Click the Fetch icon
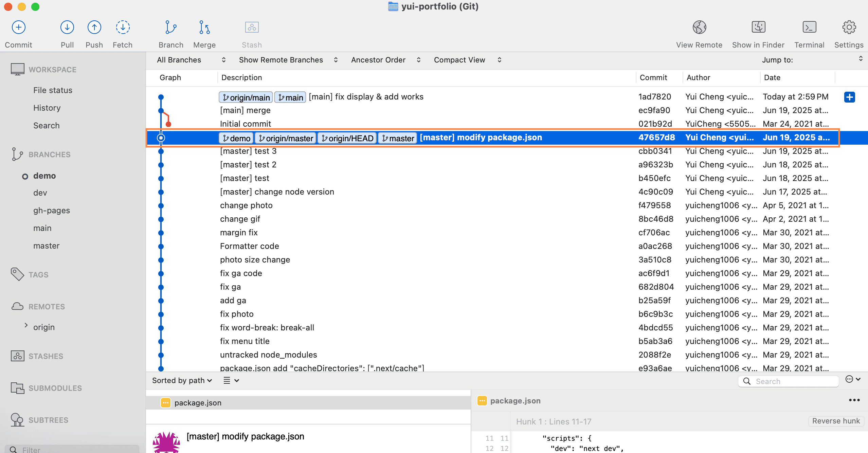The width and height of the screenshot is (868, 453). point(123,28)
